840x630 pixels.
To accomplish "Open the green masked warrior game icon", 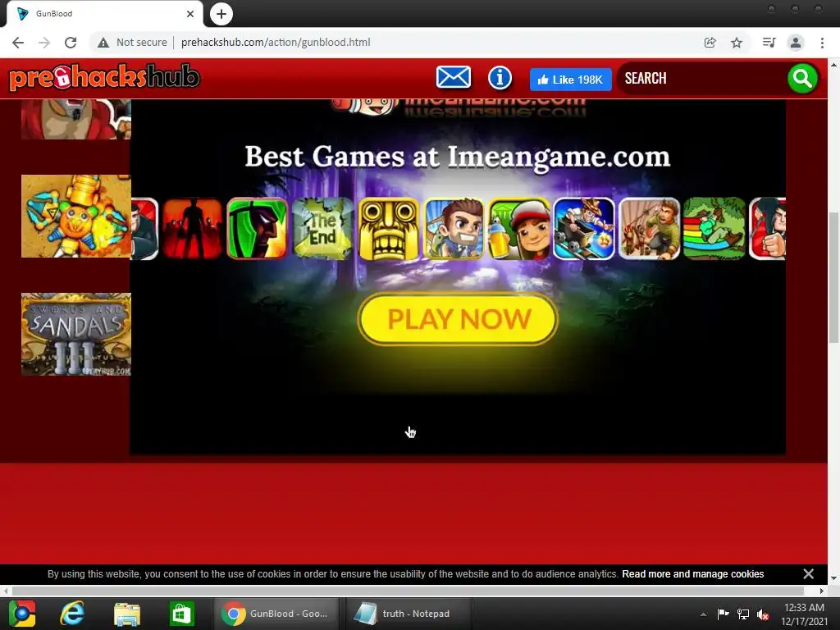I will (x=257, y=229).
